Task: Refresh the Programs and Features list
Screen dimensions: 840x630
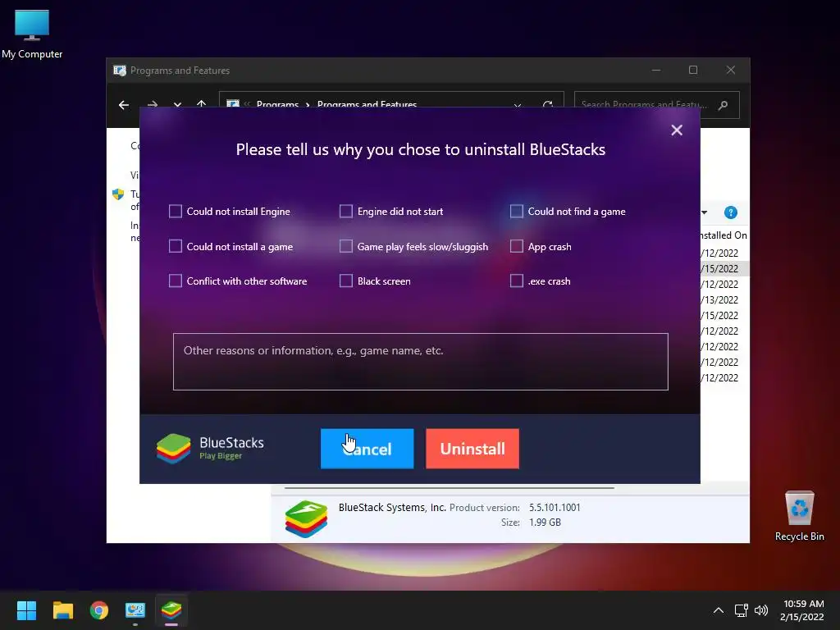Action: point(547,104)
